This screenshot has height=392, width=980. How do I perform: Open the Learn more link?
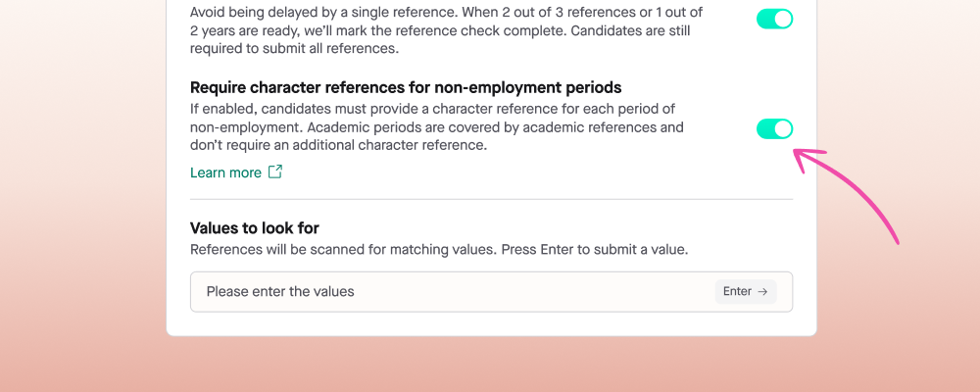tap(225, 172)
